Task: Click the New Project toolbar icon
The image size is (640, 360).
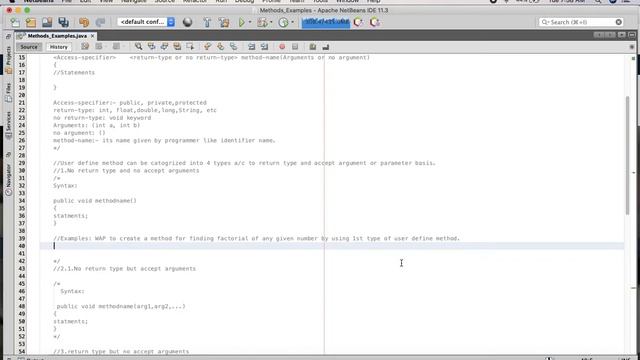Action: point(31,22)
